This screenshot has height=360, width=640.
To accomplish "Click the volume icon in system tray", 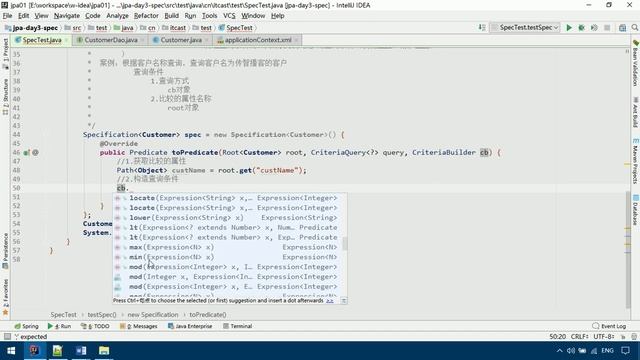I will click(x=571, y=351).
